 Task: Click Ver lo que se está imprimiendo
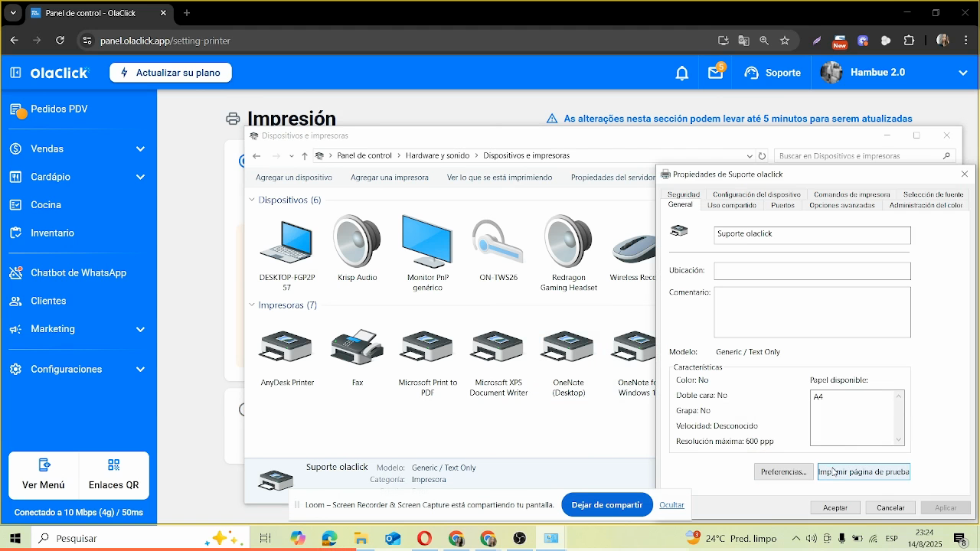point(499,178)
